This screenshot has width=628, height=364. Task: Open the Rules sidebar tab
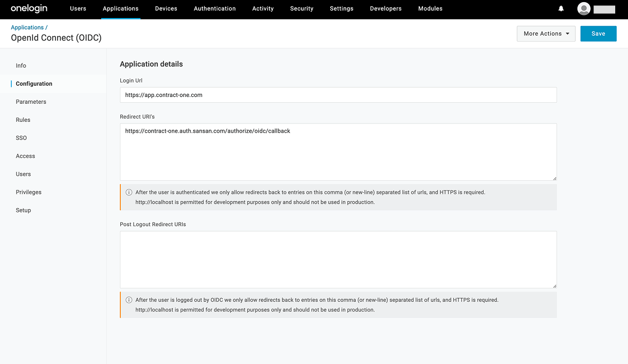click(23, 120)
